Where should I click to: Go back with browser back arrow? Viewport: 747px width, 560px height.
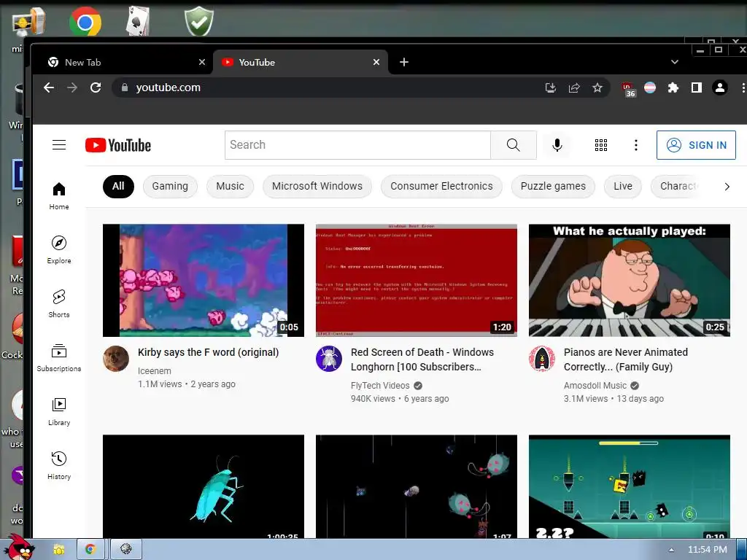coord(49,87)
